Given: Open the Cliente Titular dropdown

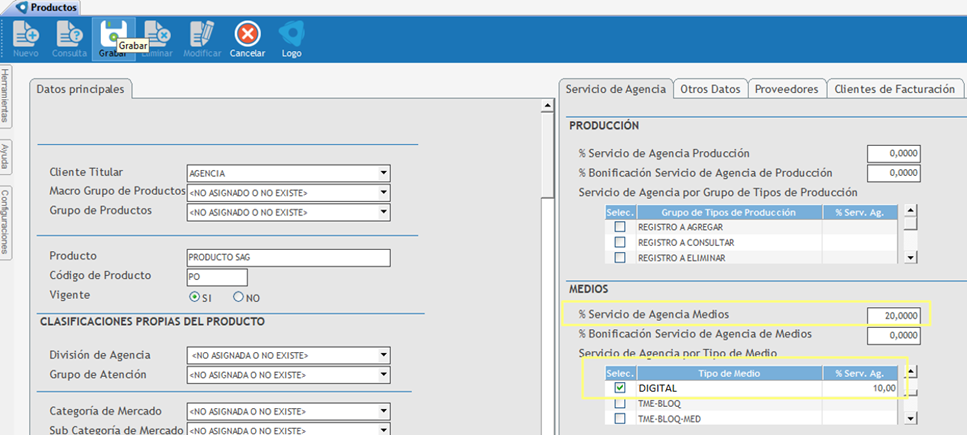Looking at the screenshot, I should 384,173.
